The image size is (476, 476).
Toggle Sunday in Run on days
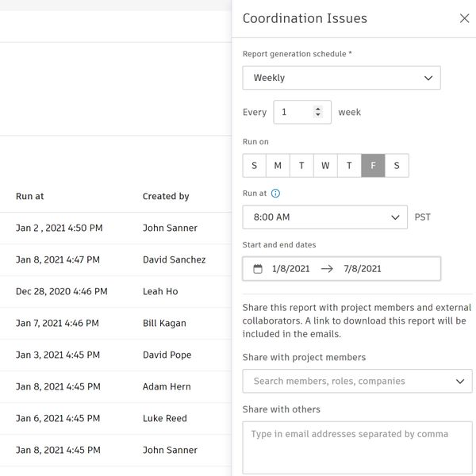(254, 166)
